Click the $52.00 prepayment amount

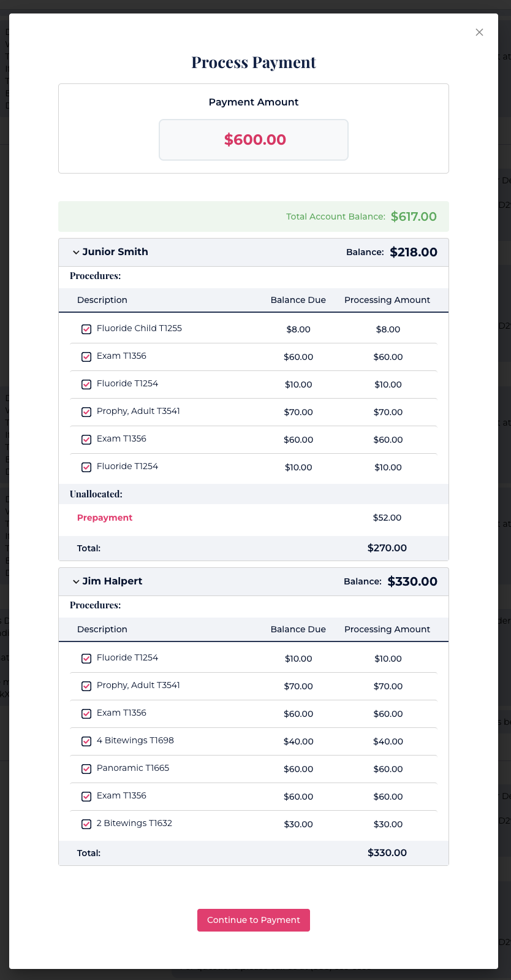tap(387, 518)
